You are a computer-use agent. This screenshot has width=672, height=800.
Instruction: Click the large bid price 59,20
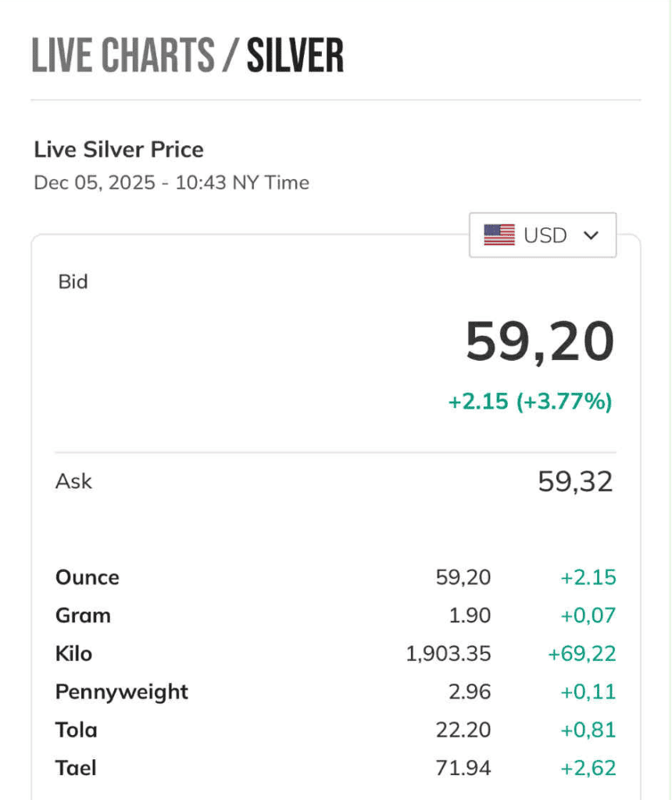pos(540,342)
